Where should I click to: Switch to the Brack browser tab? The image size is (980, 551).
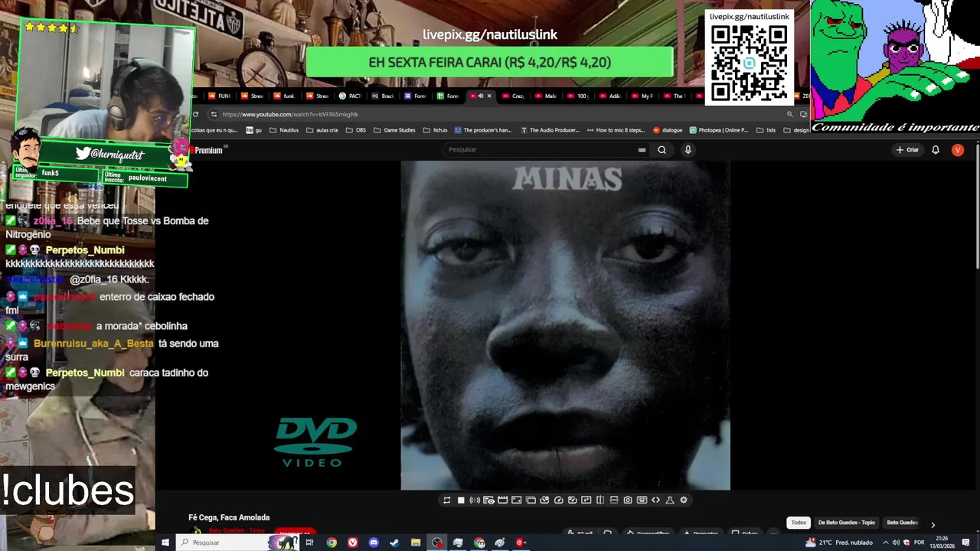(383, 96)
